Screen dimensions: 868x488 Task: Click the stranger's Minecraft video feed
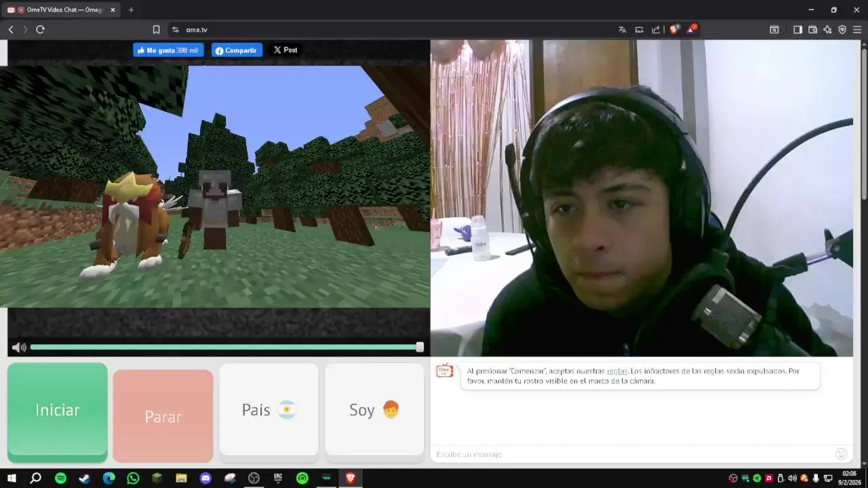[215, 186]
